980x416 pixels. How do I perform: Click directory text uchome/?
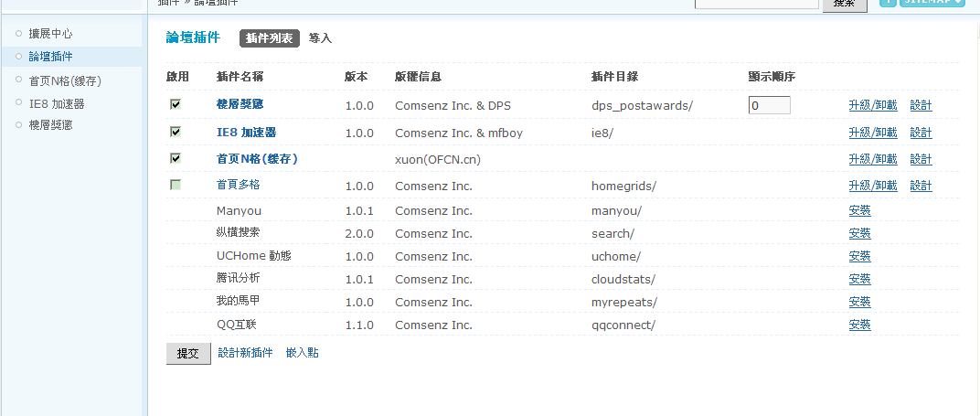pyautogui.click(x=615, y=257)
